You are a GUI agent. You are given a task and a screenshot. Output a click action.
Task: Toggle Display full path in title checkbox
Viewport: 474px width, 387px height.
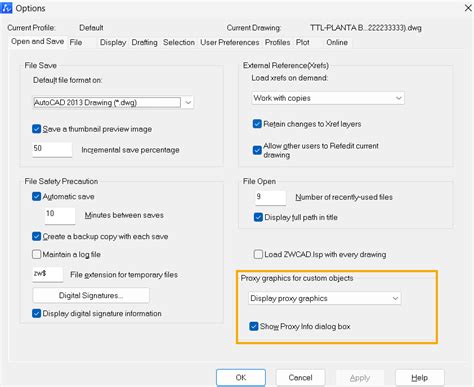[x=258, y=217]
